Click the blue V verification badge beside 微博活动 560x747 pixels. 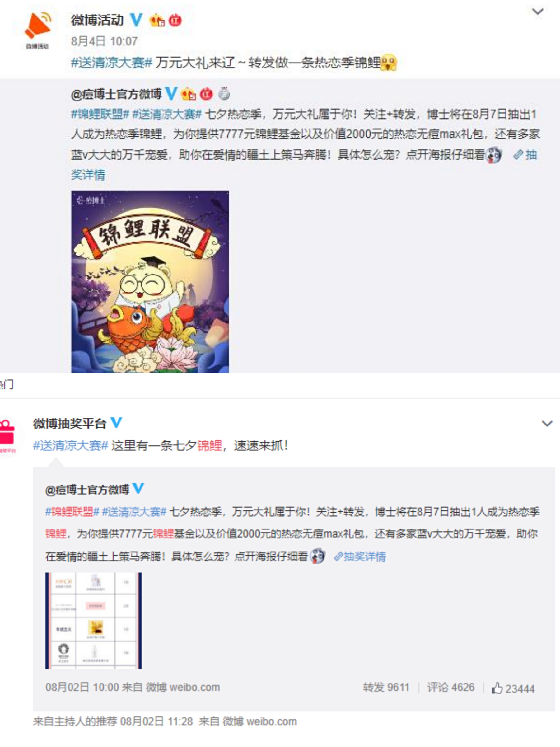tap(136, 20)
